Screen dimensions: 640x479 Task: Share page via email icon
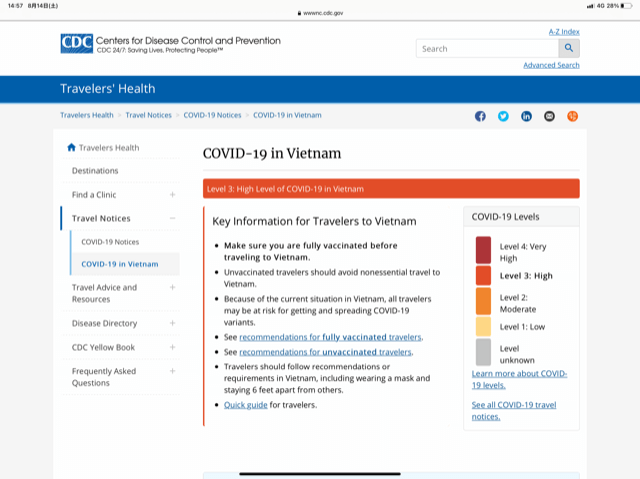[x=549, y=116]
